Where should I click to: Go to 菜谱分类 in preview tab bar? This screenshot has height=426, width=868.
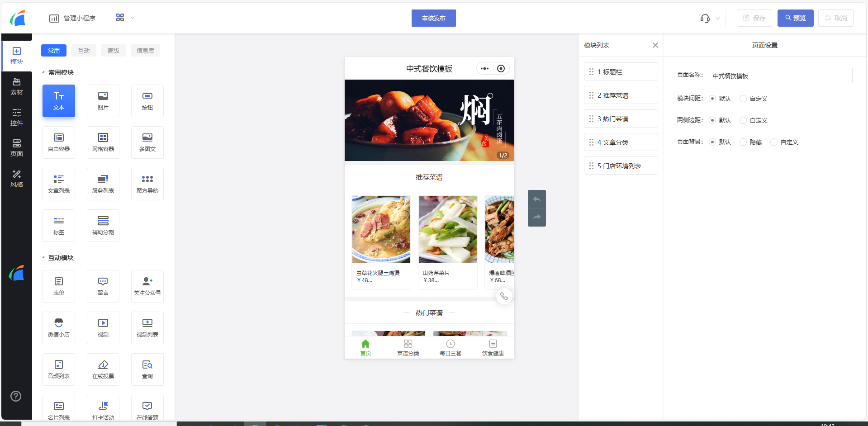click(x=408, y=348)
